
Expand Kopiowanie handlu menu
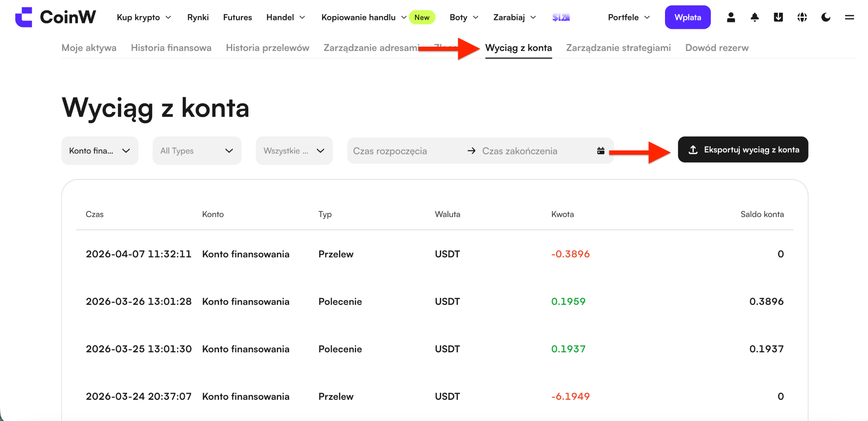point(364,17)
